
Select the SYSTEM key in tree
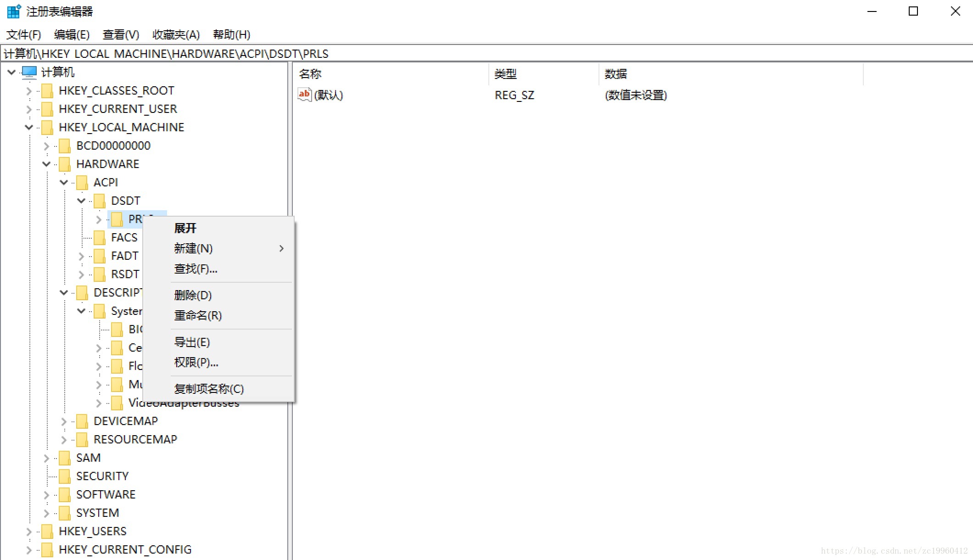[97, 513]
